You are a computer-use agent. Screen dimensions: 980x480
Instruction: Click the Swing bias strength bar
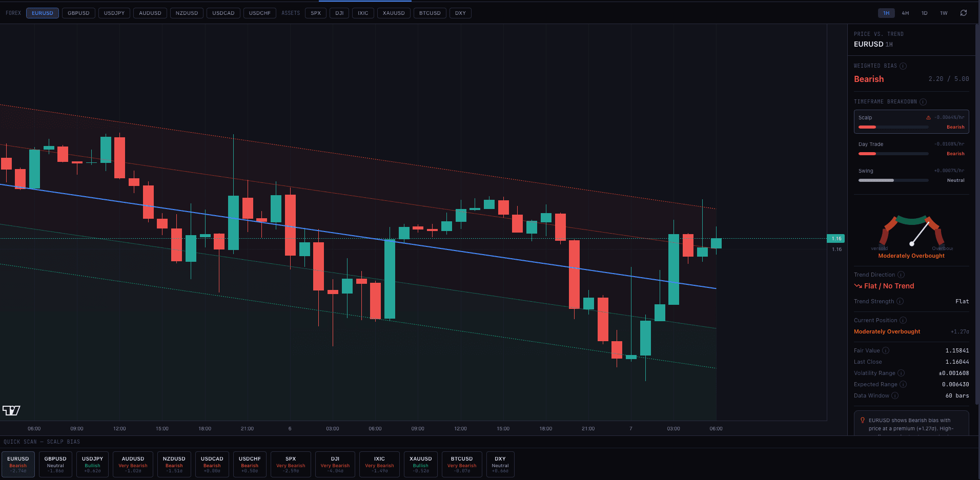pos(893,180)
